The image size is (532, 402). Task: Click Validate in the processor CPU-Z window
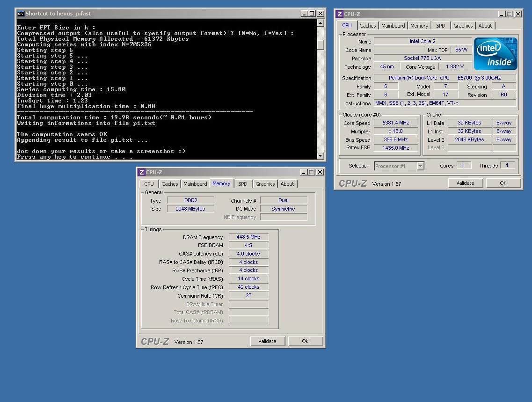pyautogui.click(x=465, y=183)
